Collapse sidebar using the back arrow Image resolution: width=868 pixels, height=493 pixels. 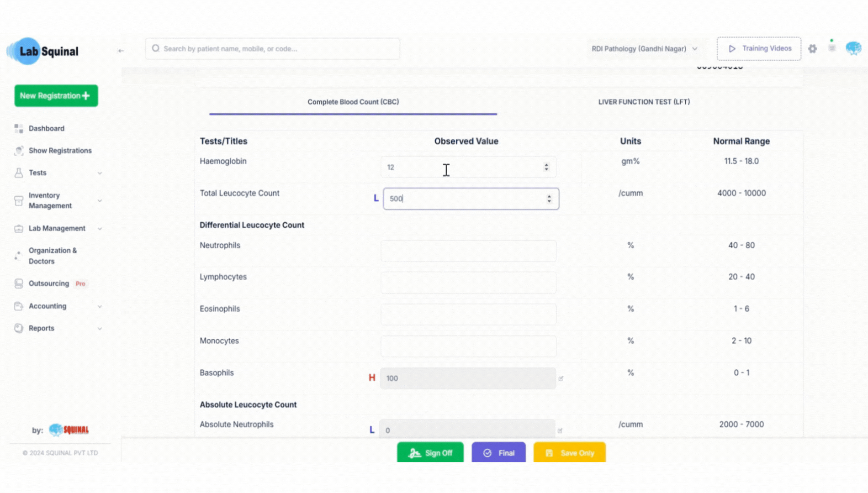coord(121,51)
